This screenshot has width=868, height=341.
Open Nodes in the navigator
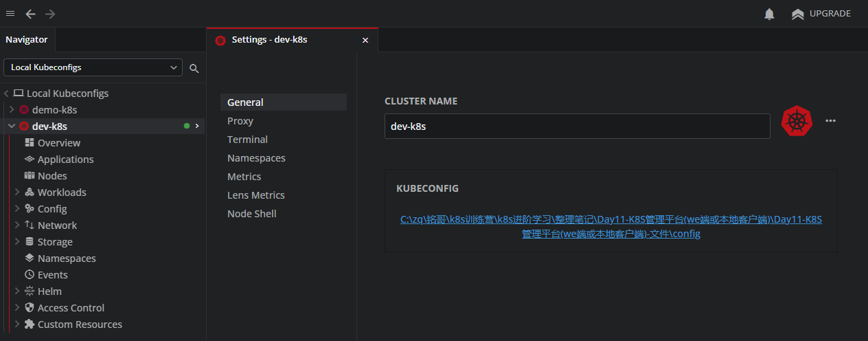click(52, 176)
